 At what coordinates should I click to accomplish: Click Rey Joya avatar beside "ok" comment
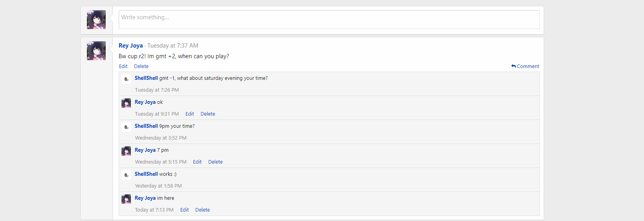(126, 103)
